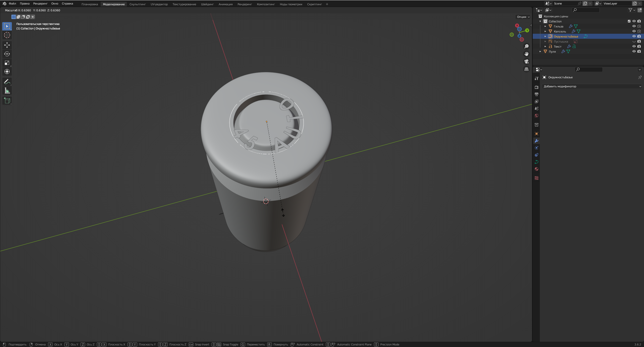Open the Material properties tab

coord(537,169)
